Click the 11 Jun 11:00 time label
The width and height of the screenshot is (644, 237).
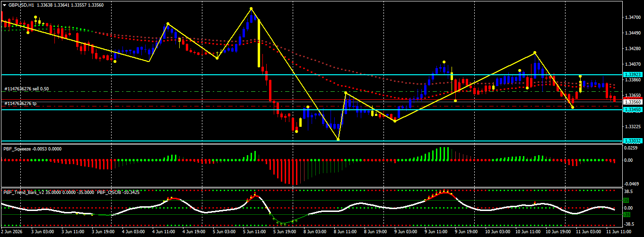(618, 232)
